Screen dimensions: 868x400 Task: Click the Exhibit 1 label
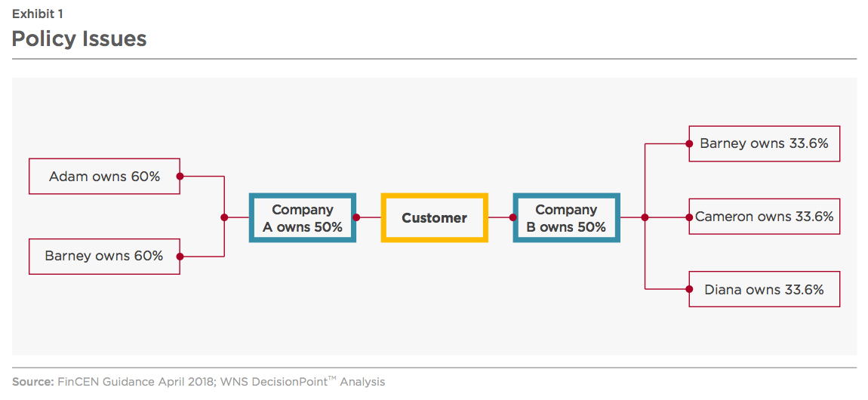click(38, 13)
